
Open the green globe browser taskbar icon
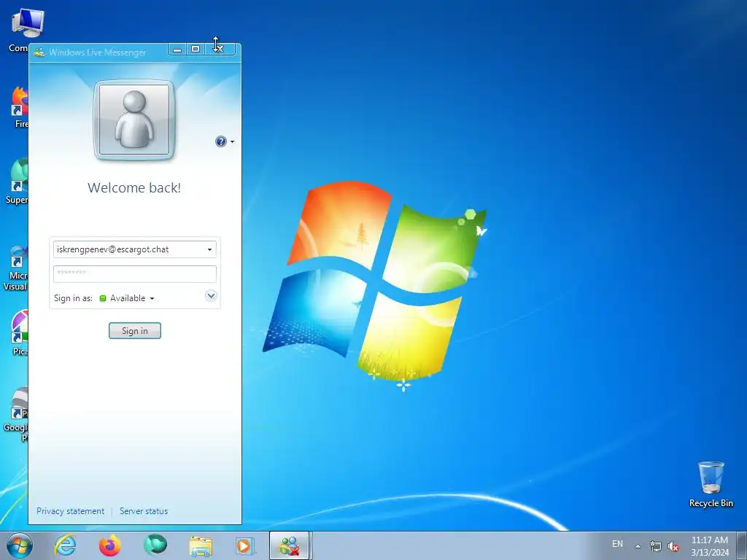pyautogui.click(x=155, y=545)
